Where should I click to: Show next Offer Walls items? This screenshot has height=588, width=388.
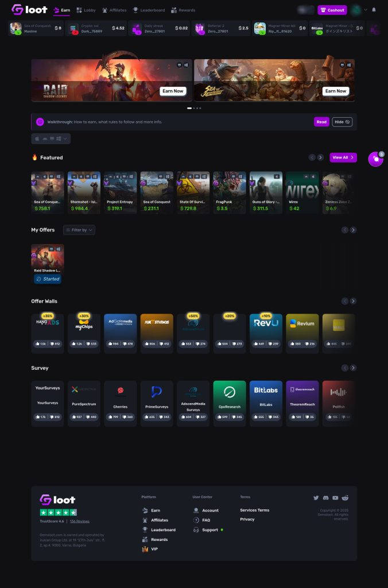pos(353,301)
